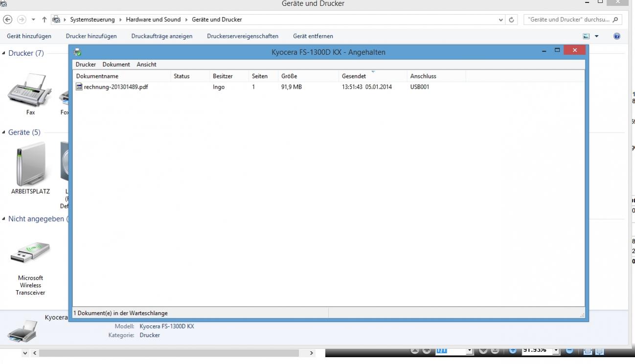Viewport: 635px width, 364px height.
Task: Click the horizontal scrollbar thumb
Action: coord(169,353)
